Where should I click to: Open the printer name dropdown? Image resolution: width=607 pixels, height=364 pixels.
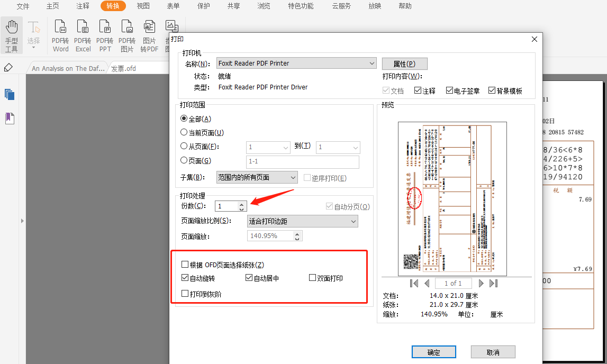tap(296, 63)
